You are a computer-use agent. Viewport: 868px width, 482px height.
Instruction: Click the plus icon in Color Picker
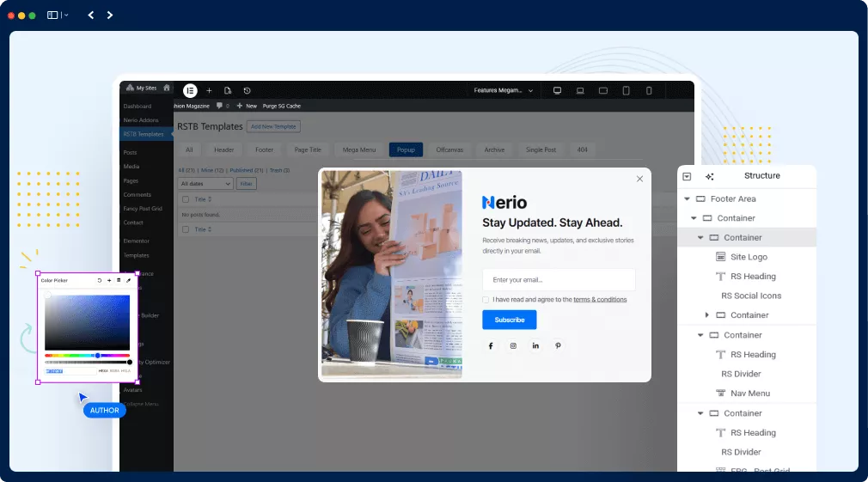(109, 281)
